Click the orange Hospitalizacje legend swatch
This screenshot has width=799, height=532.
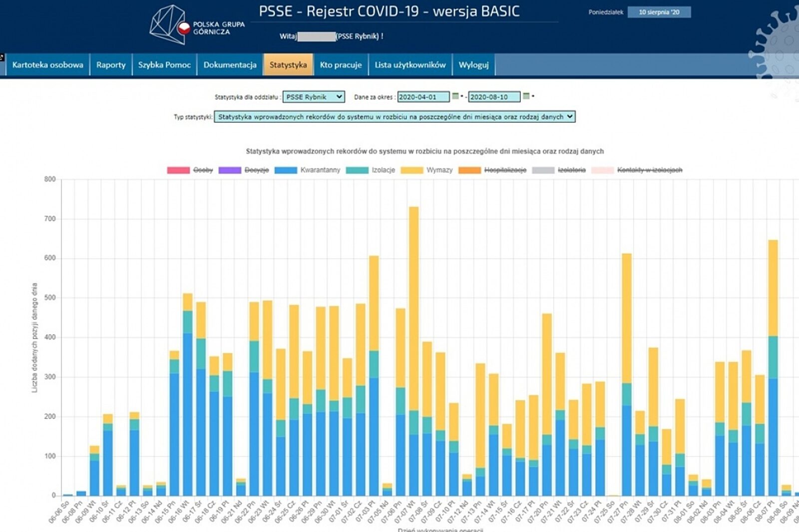[469, 170]
